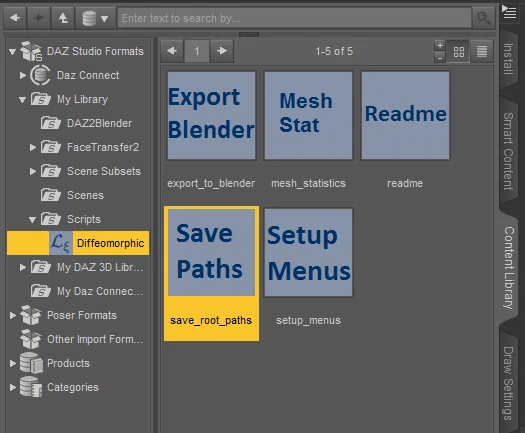
Task: Click the Scripts folder icon
Action: tap(51, 219)
